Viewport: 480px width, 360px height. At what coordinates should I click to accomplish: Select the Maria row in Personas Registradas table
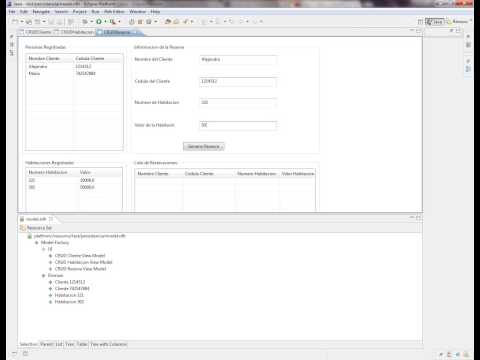[x=74, y=73]
